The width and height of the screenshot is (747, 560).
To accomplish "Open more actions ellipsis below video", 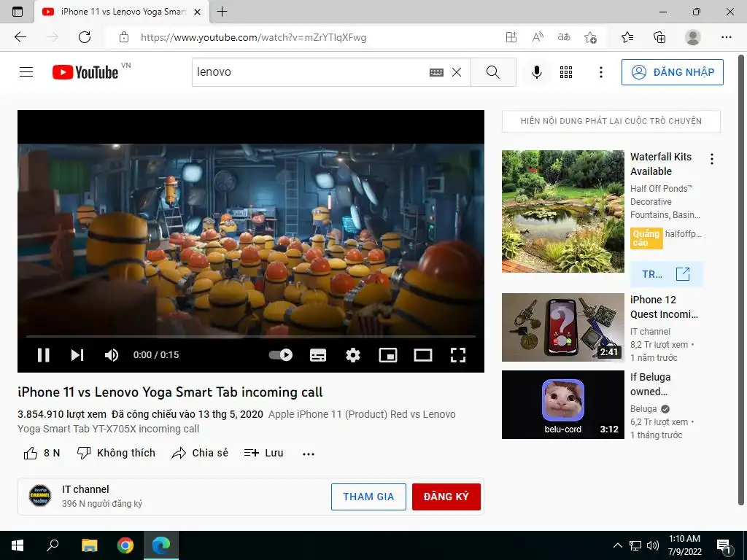I will 309,454.
